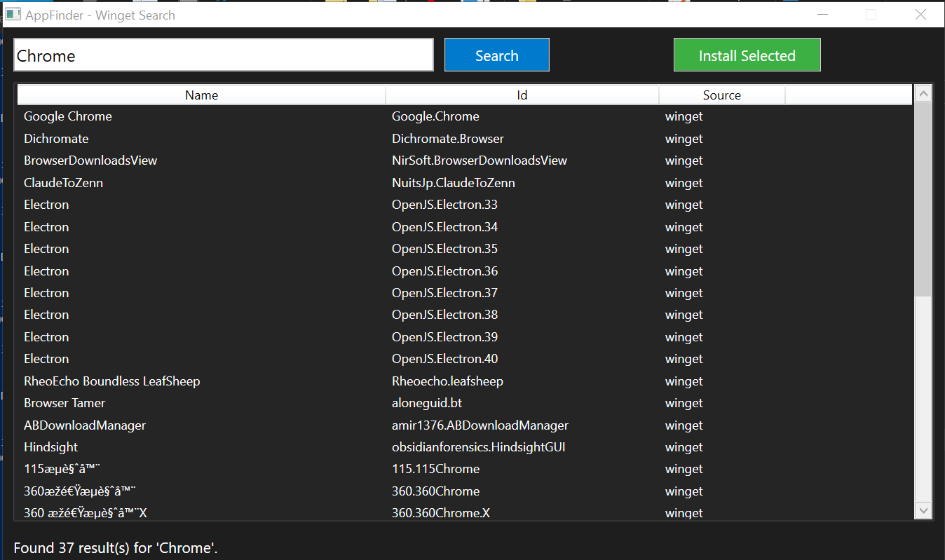Click the Source column header
945x560 pixels.
pyautogui.click(x=721, y=95)
